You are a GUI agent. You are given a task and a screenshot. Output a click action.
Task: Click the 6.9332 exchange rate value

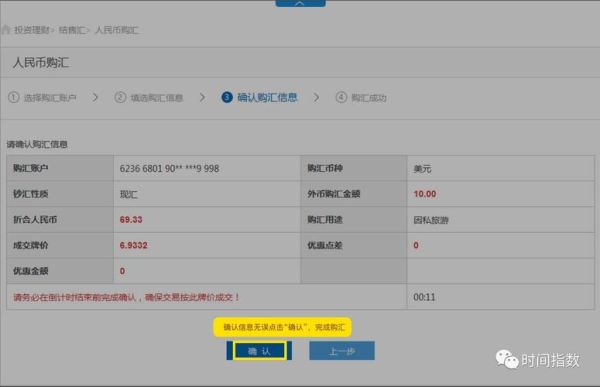click(133, 245)
